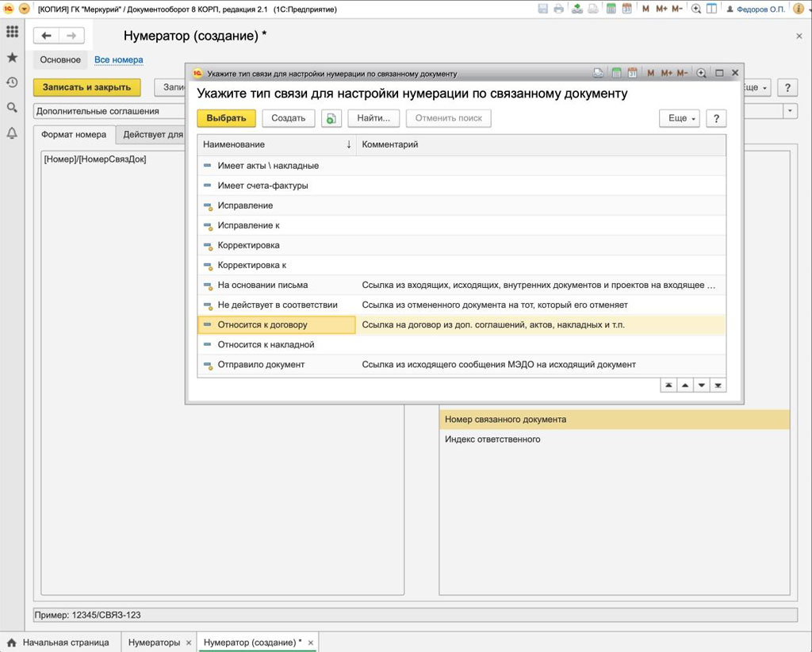Expand the Еще menu in the dialog

[x=680, y=118]
